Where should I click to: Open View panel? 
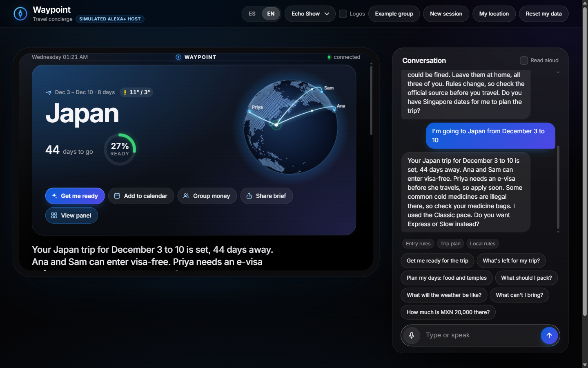[x=71, y=215]
